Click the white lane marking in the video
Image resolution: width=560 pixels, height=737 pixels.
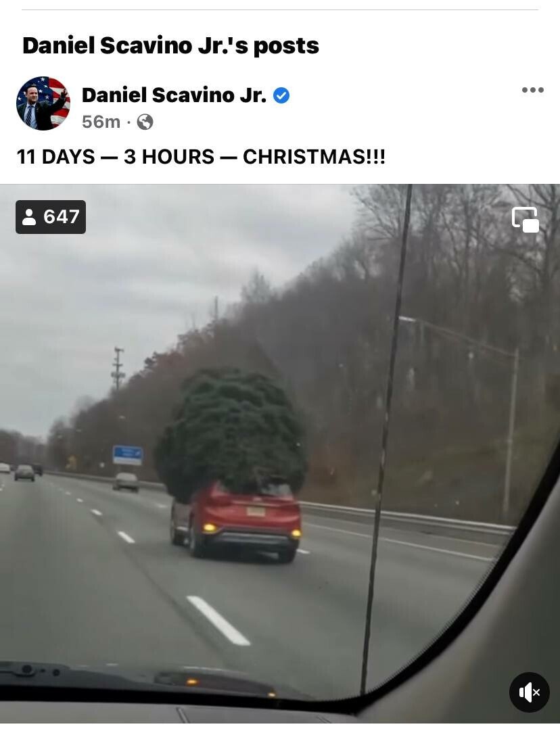pos(218,620)
